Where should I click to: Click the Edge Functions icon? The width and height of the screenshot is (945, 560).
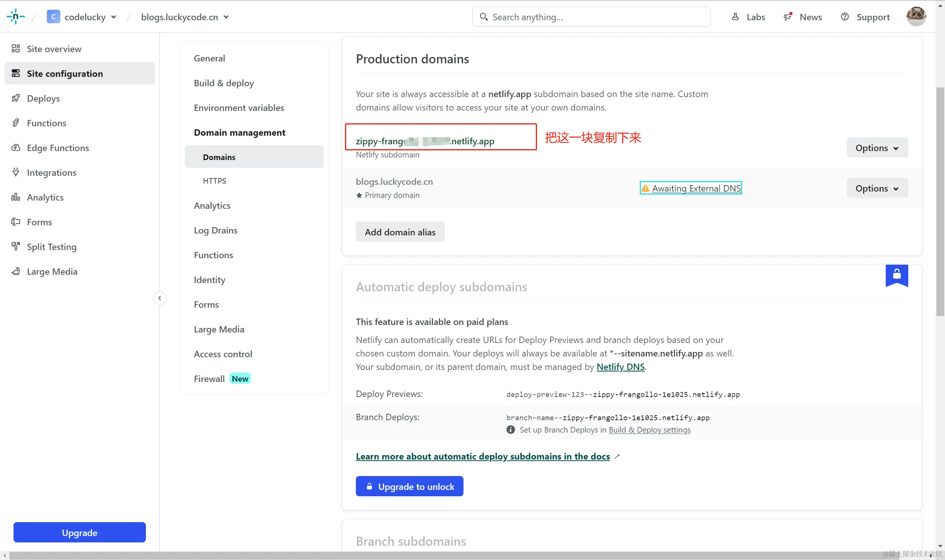15,148
